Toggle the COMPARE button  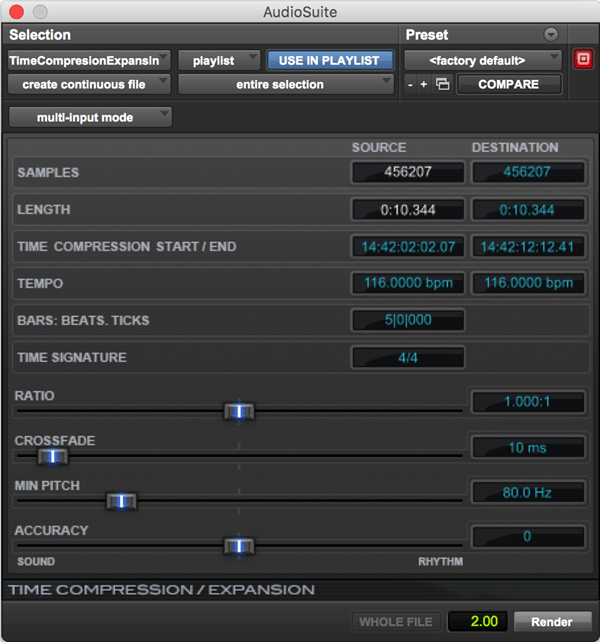[508, 84]
